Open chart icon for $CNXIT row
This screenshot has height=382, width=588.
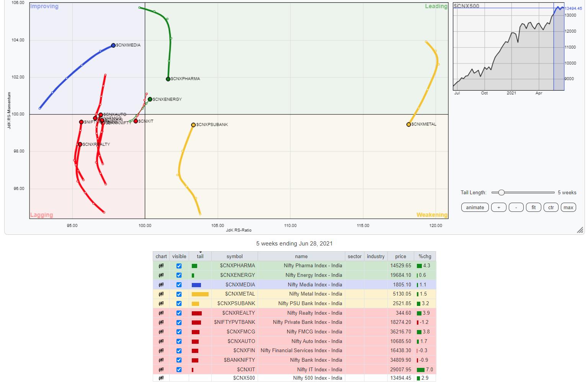(161, 370)
